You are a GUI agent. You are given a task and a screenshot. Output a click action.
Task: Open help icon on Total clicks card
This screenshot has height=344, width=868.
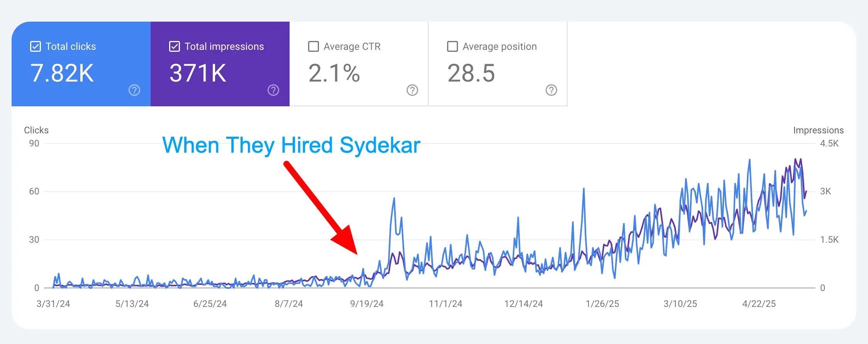tap(134, 90)
